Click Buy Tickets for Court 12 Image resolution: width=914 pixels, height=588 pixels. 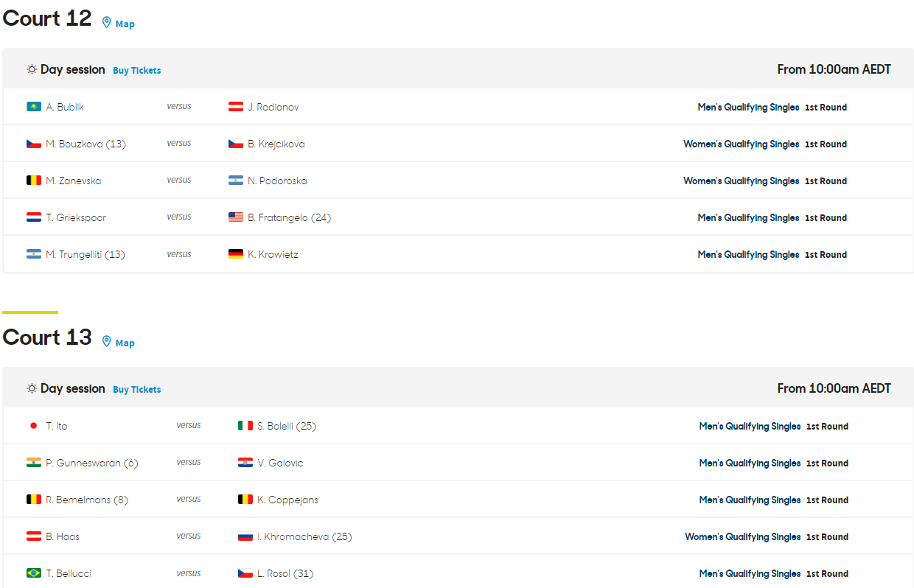(137, 71)
